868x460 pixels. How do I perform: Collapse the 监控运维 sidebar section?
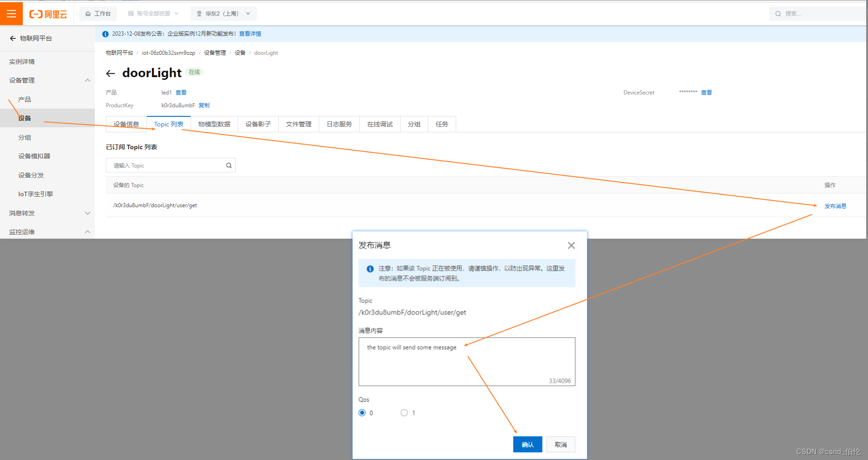[88, 232]
